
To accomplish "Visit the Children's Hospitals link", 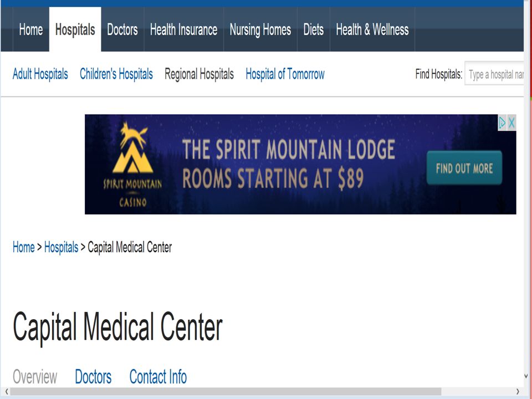I will pyautogui.click(x=116, y=74).
